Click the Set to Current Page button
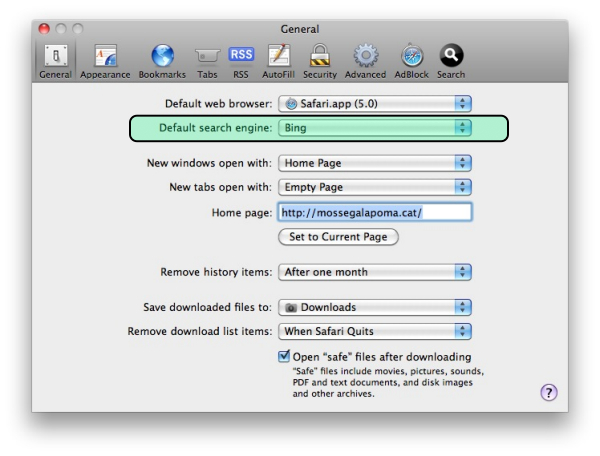The height and width of the screenshot is (456, 600). tap(338, 237)
